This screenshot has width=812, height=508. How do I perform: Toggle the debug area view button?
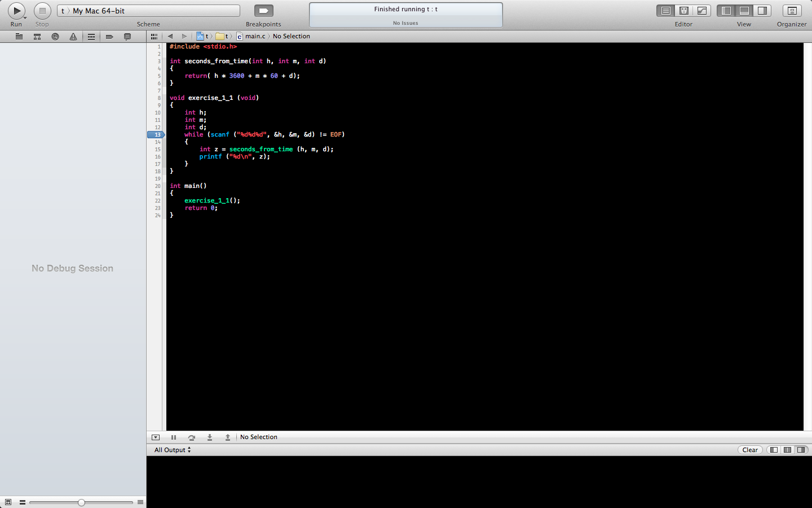point(744,11)
